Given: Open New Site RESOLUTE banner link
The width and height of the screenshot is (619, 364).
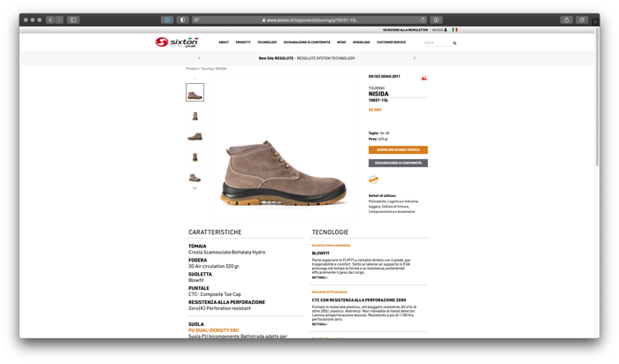Looking at the screenshot, I should 307,58.
